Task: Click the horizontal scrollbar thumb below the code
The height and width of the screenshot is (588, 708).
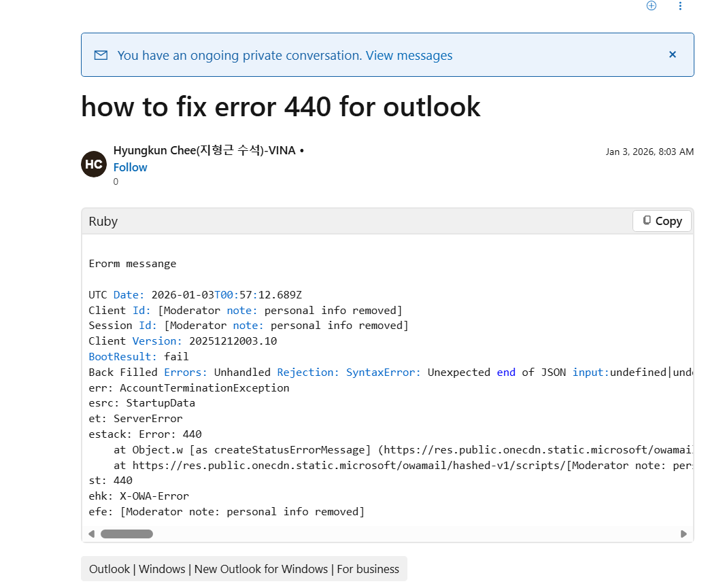Action: (127, 534)
